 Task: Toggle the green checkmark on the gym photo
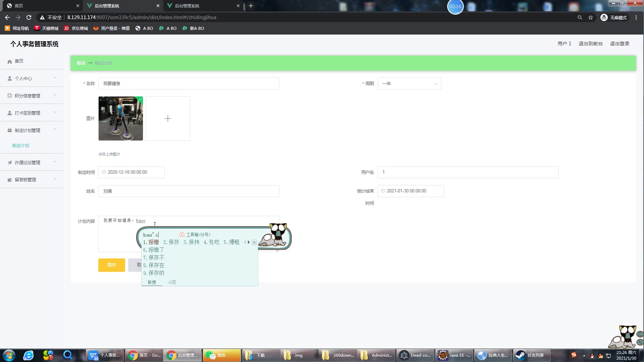(140, 99)
